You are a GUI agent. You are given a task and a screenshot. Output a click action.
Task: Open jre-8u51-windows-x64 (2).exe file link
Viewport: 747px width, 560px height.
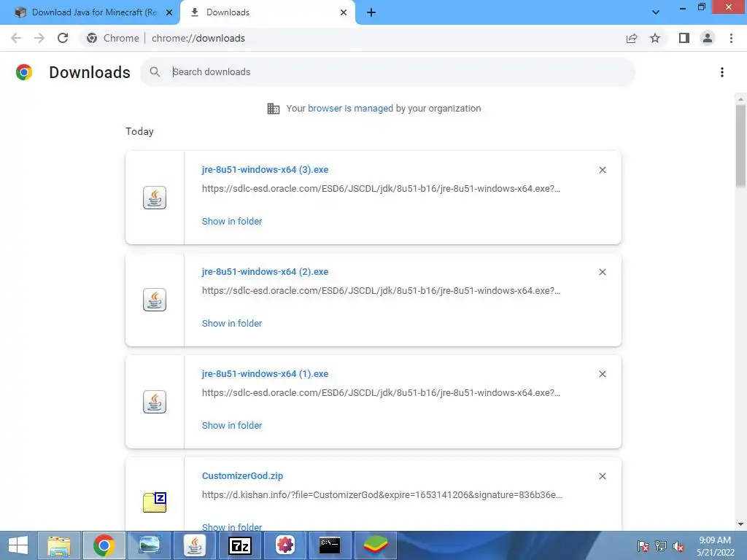click(265, 271)
